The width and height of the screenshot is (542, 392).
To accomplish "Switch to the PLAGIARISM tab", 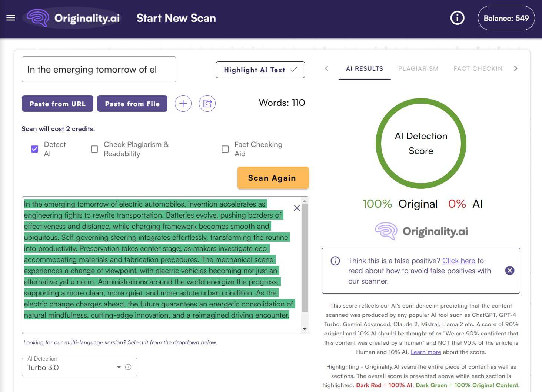I will [418, 68].
